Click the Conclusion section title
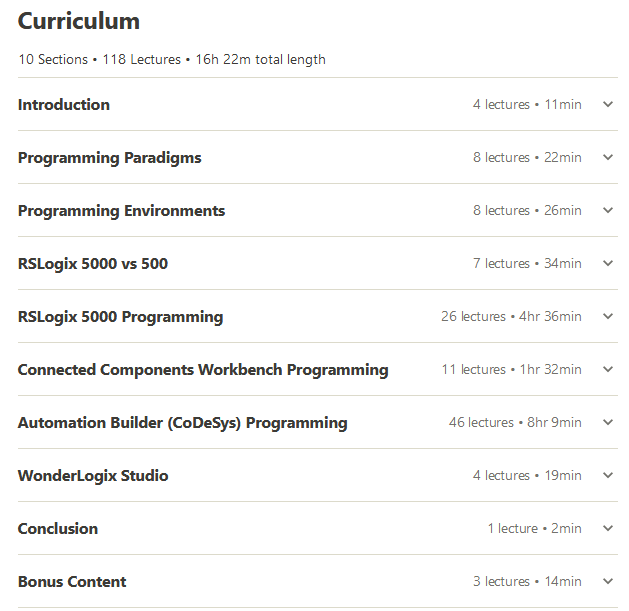This screenshot has width=629, height=611. [58, 528]
